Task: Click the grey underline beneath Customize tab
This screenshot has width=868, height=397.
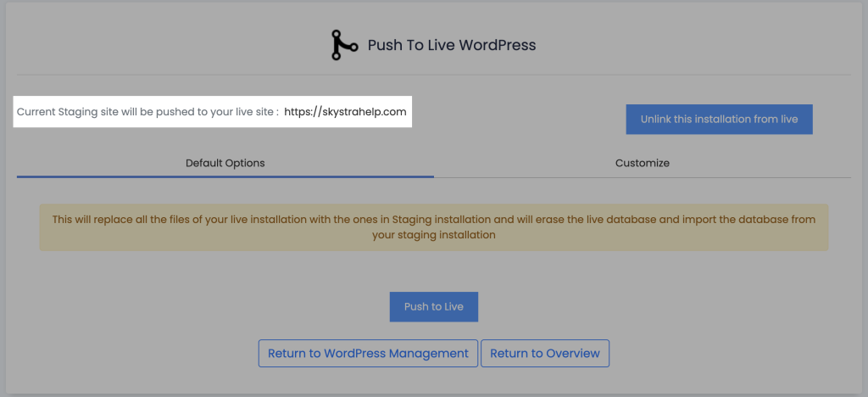Action: (642, 177)
